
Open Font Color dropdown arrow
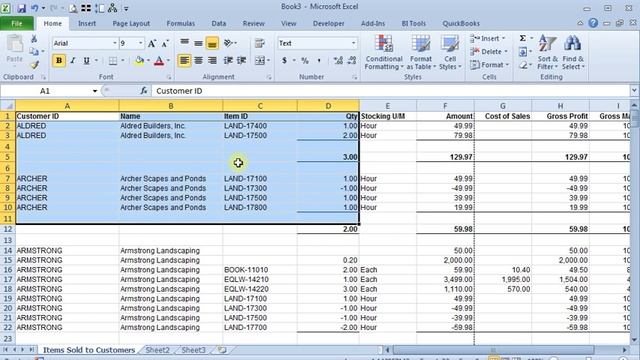click(168, 61)
